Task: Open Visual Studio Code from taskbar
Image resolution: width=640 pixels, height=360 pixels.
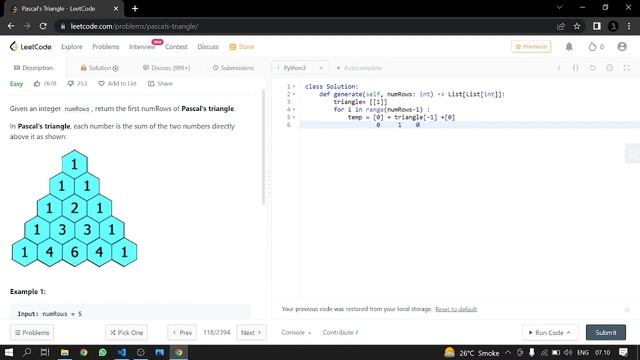Action: [x=122, y=352]
